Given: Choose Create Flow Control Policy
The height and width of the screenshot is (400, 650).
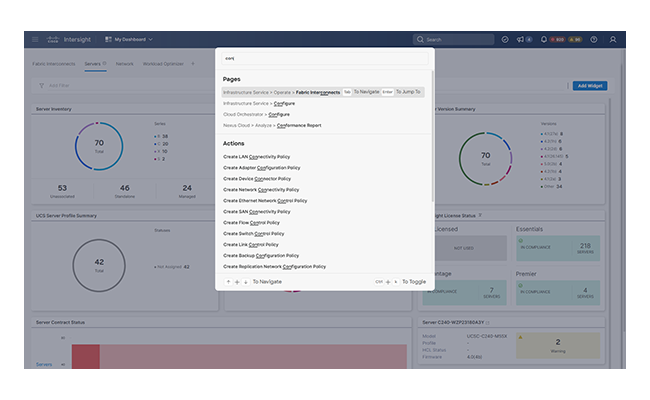Looking at the screenshot, I should tap(251, 223).
